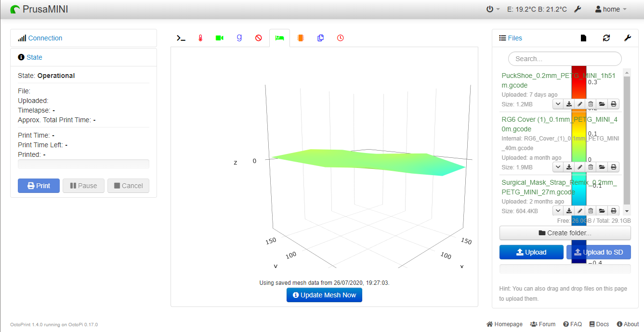Click the PrusaMINI logo title
Screen dimensions: 644x332
coord(39,9)
